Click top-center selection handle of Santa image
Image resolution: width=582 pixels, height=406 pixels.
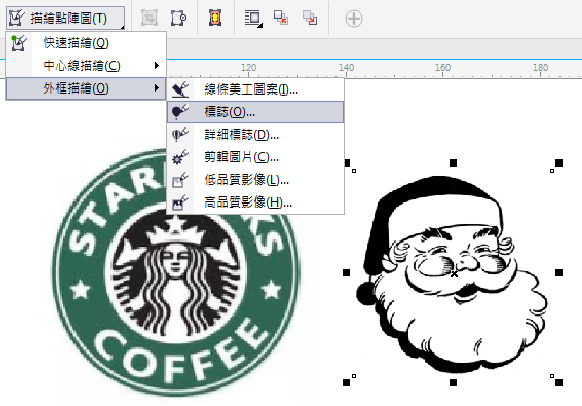(453, 163)
